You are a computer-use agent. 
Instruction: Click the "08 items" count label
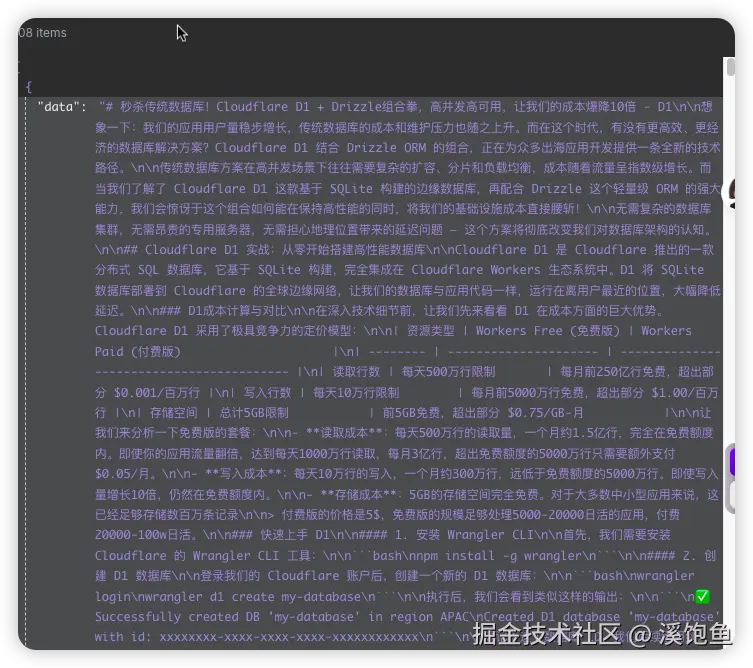[42, 33]
